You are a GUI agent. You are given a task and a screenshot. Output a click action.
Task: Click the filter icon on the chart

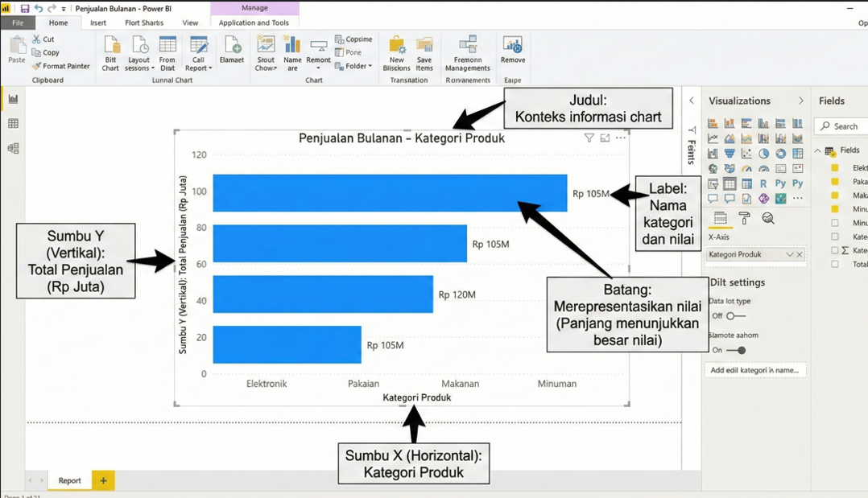(x=589, y=138)
